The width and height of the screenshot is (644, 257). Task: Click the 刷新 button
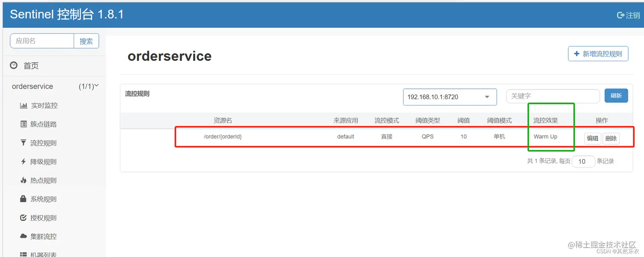(x=616, y=96)
